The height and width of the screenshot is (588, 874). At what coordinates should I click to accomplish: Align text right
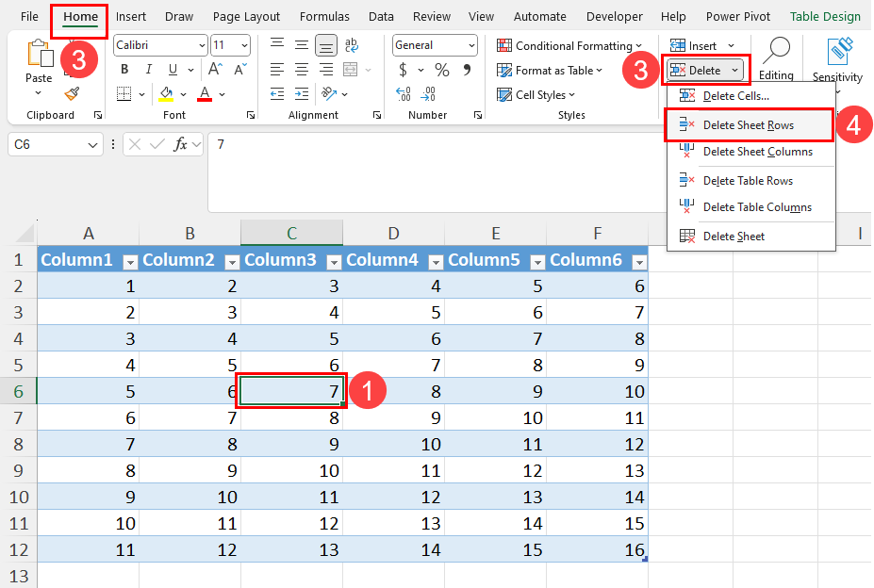[x=326, y=70]
